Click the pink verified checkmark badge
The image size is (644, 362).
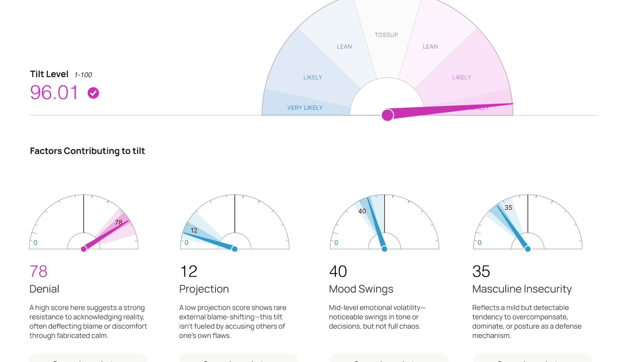93,93
